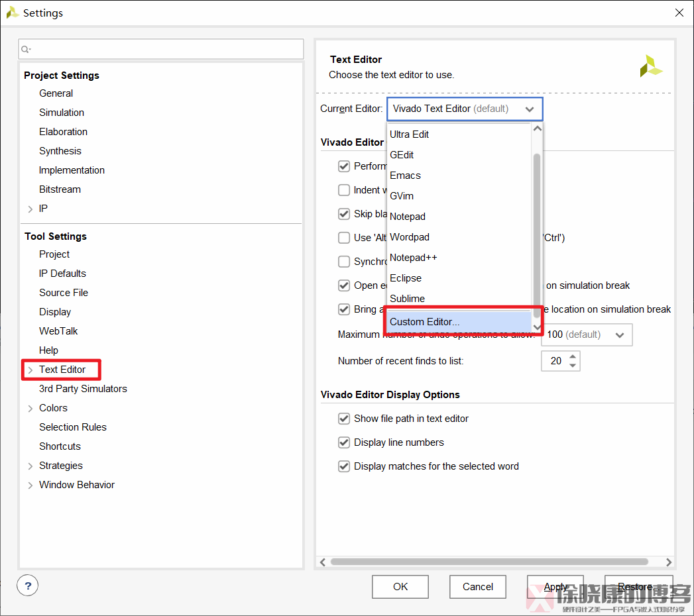694x616 pixels.
Task: Click the horizontal scrollbar left arrow
Action: point(323,562)
